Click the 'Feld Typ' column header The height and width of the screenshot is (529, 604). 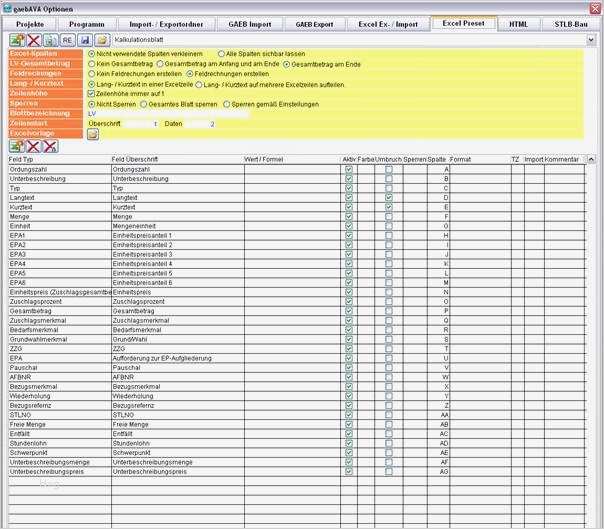point(21,159)
